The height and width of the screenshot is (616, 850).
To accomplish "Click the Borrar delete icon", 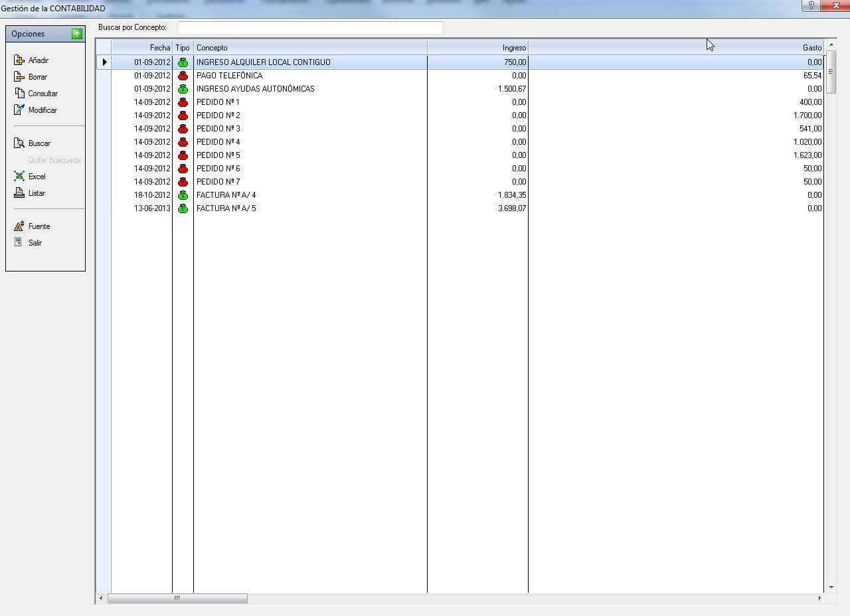I will click(x=19, y=77).
